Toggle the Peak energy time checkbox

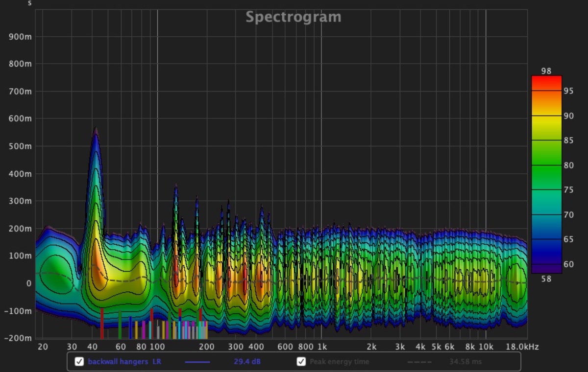click(301, 362)
